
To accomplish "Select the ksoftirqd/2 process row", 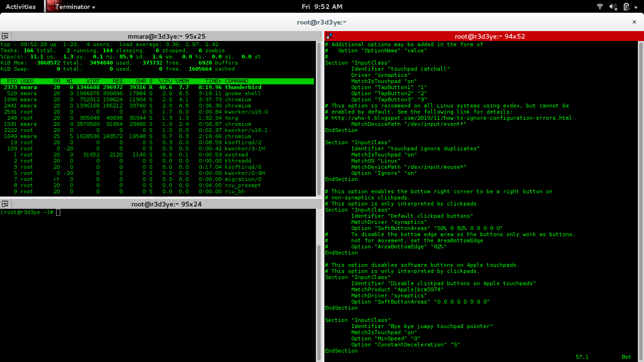I will (x=157, y=142).
